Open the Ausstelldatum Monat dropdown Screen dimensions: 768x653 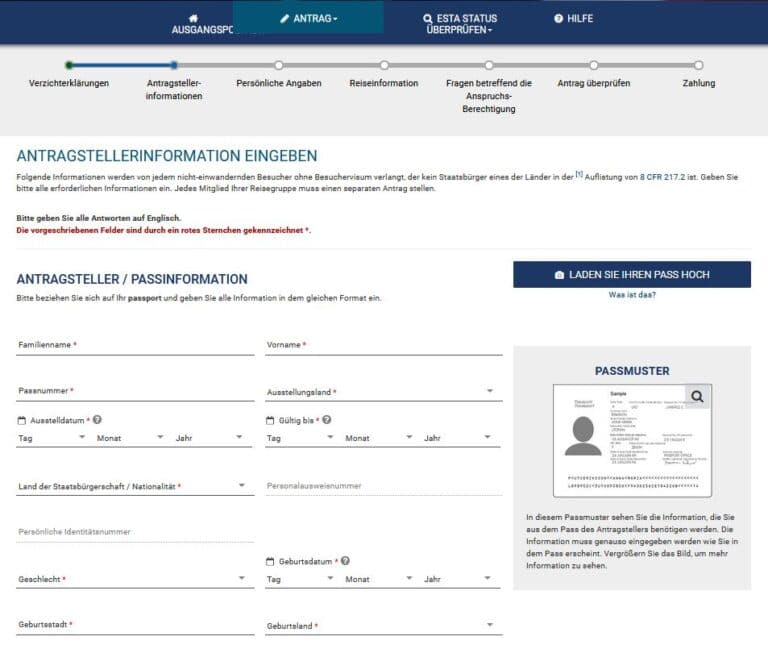(130, 438)
